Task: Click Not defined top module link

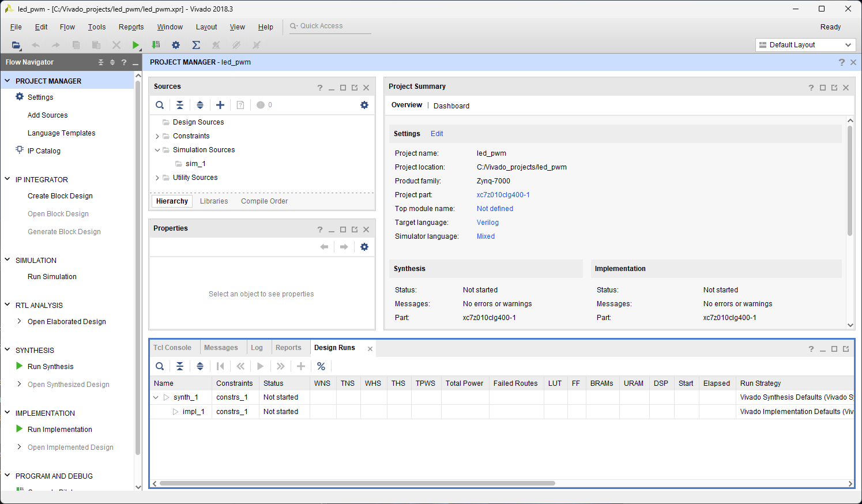Action: pos(495,209)
